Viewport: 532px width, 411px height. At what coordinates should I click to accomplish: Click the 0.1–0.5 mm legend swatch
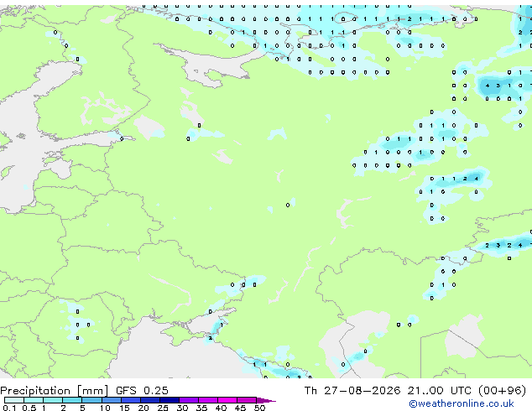[x=14, y=400]
